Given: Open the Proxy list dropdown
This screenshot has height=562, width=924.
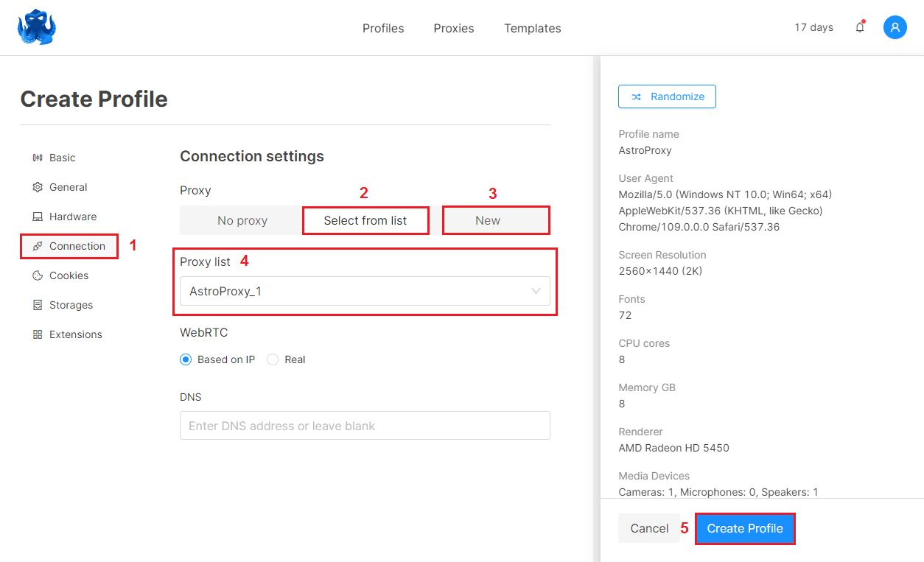Looking at the screenshot, I should (365, 291).
